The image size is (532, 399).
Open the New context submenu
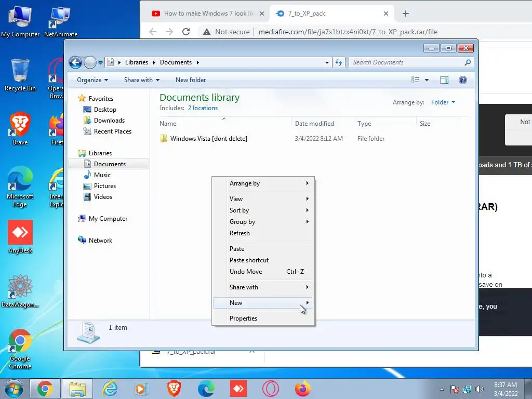(263, 303)
